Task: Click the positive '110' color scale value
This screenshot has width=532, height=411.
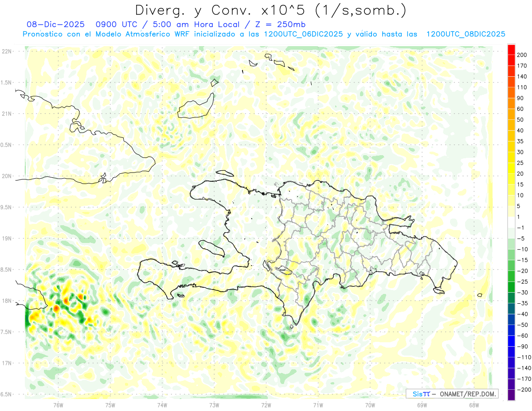Action: (522, 87)
